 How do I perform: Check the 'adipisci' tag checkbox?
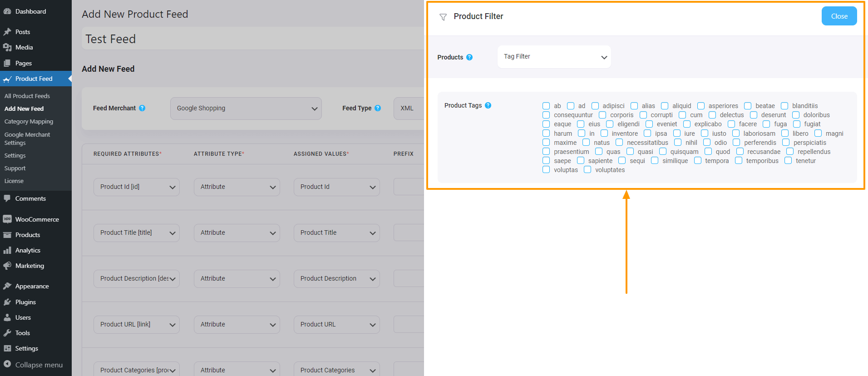(x=595, y=106)
